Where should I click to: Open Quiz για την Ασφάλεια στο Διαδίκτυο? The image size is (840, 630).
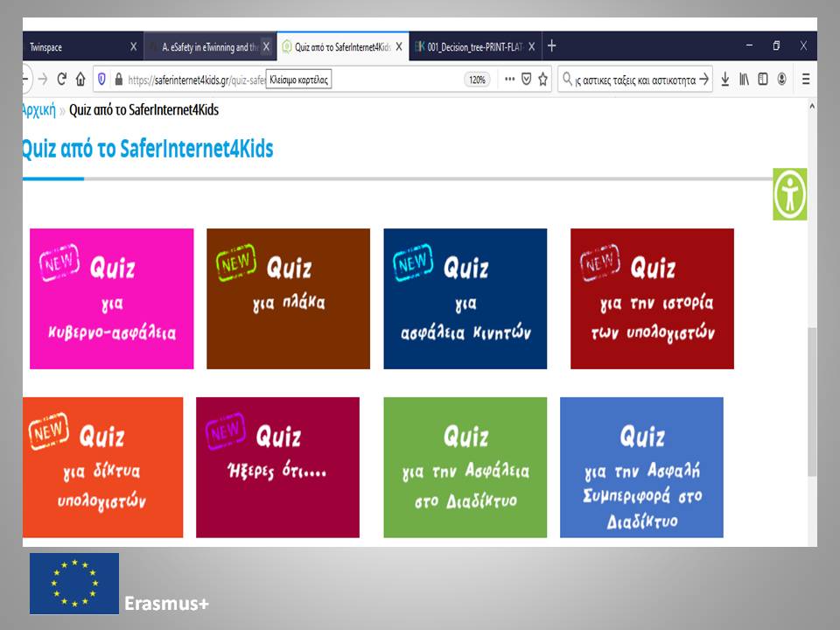465,467
